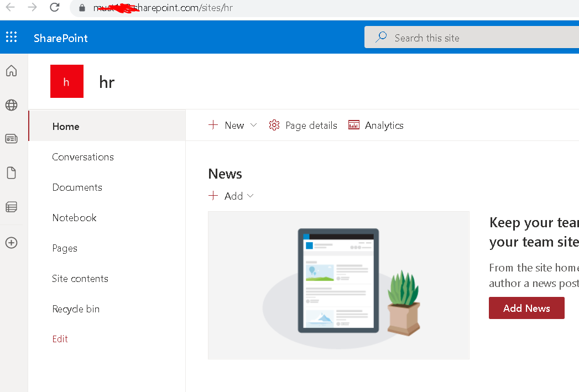The width and height of the screenshot is (579, 392).
Task: Open the My news icon in app bar
Action: pos(12,139)
